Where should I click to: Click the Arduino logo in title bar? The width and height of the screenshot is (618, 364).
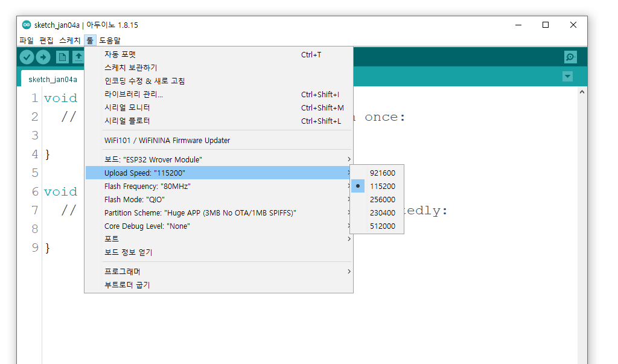[x=27, y=25]
